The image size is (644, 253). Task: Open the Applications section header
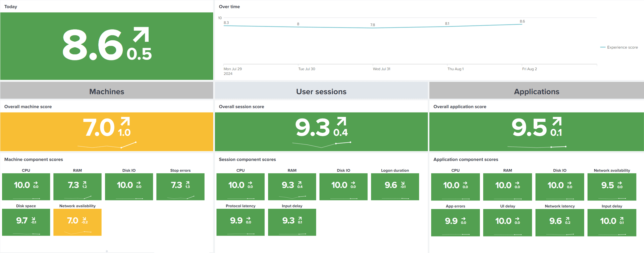536,91
